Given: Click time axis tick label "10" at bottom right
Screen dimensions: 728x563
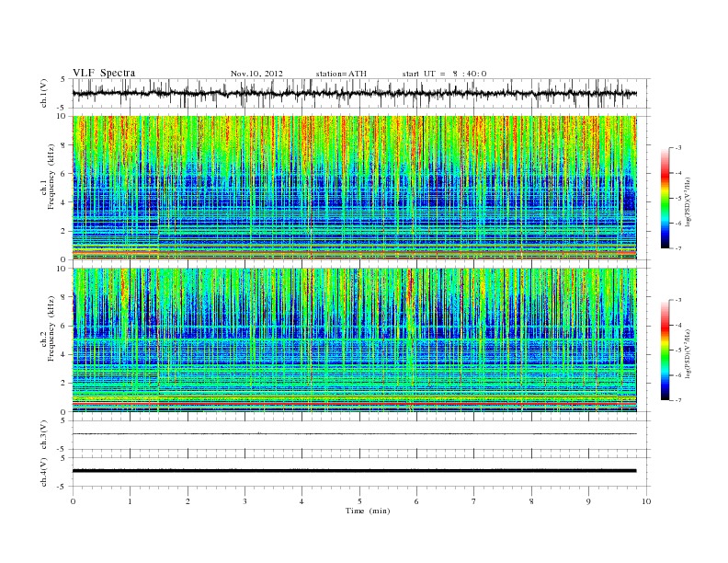Looking at the screenshot, I should [646, 501].
